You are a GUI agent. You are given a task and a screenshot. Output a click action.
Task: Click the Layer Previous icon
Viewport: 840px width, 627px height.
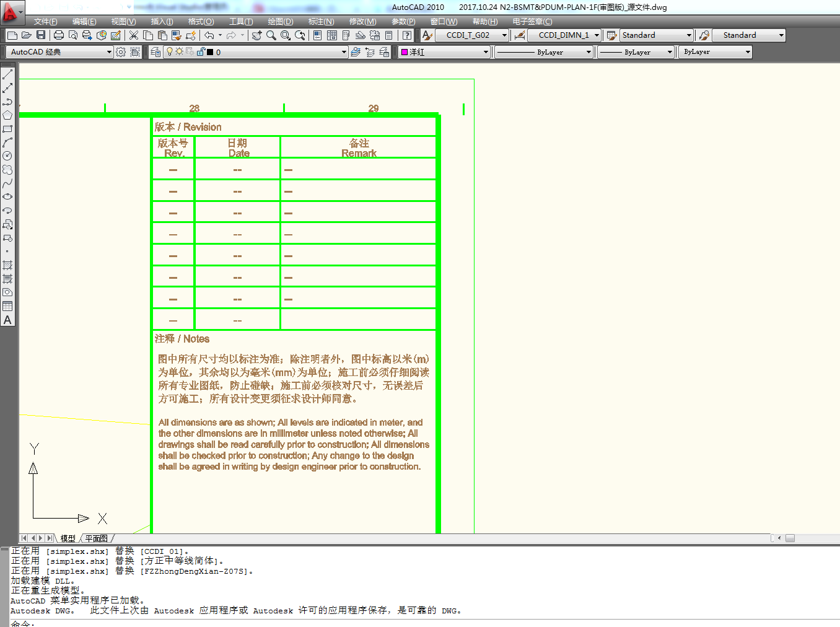coord(370,52)
